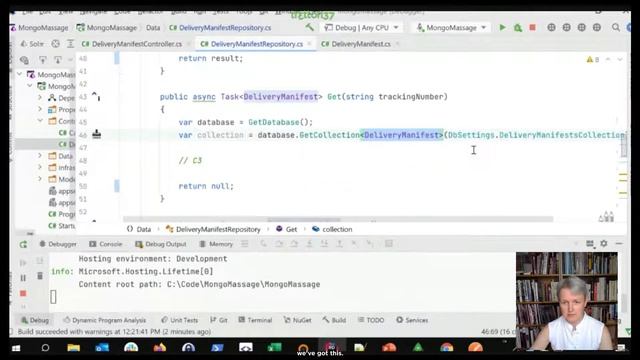Stop debugging with red square in debug panel
The width and height of the screenshot is (640, 360).
23,293
